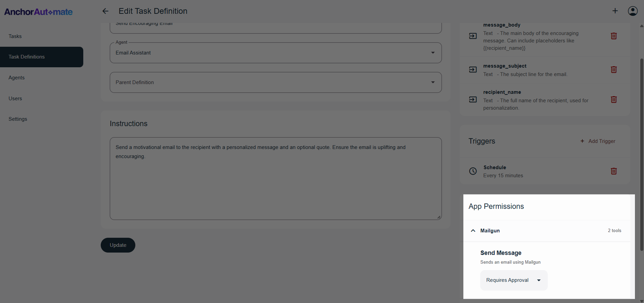
Task: Open the Agents page from the sidebar
Action: coord(16,78)
